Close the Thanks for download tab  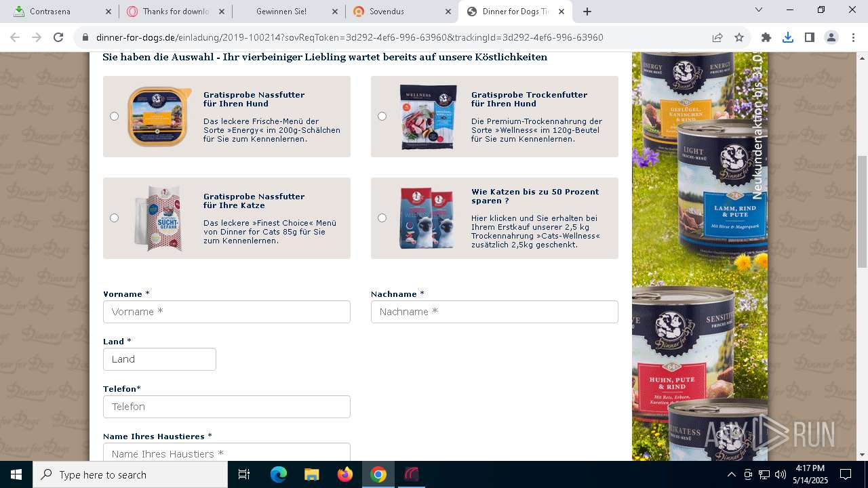222,12
